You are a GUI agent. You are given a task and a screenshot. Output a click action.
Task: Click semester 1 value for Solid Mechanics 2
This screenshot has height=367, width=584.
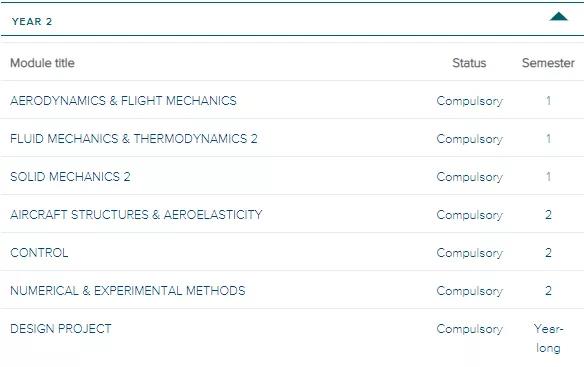(x=548, y=177)
